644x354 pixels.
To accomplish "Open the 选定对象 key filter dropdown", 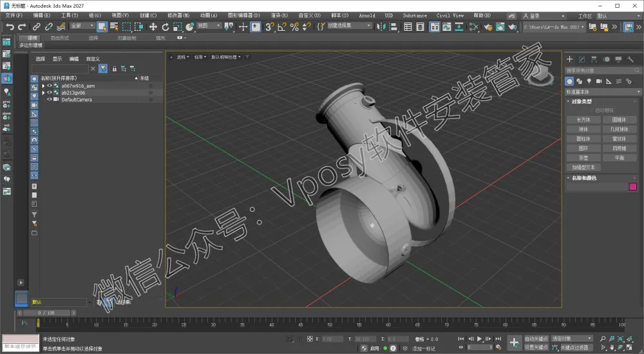I will pyautogui.click(x=572, y=339).
